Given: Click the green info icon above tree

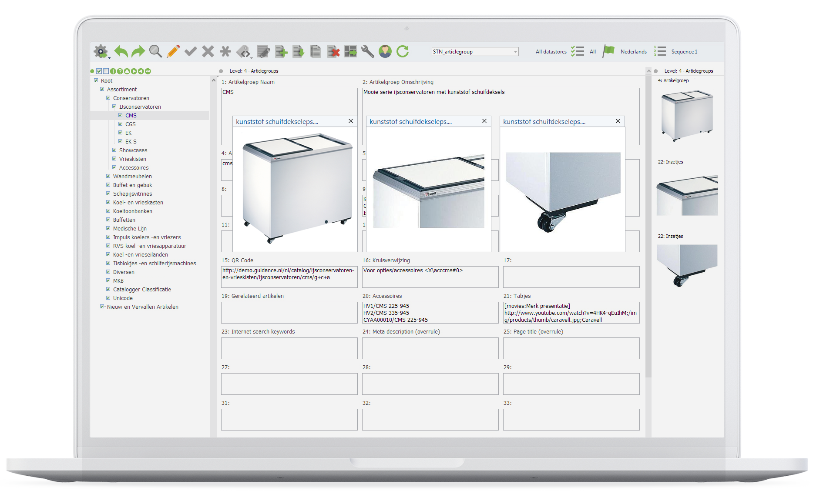Looking at the screenshot, I should (113, 71).
